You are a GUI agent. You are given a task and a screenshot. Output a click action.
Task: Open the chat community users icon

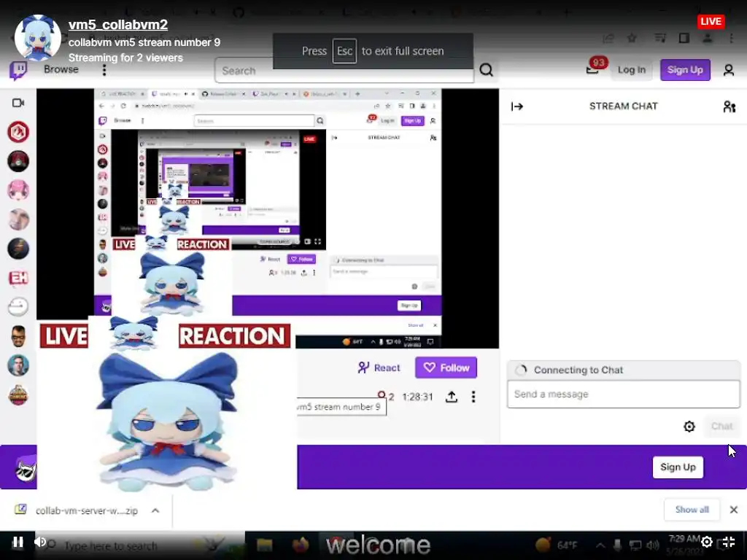[x=729, y=106]
